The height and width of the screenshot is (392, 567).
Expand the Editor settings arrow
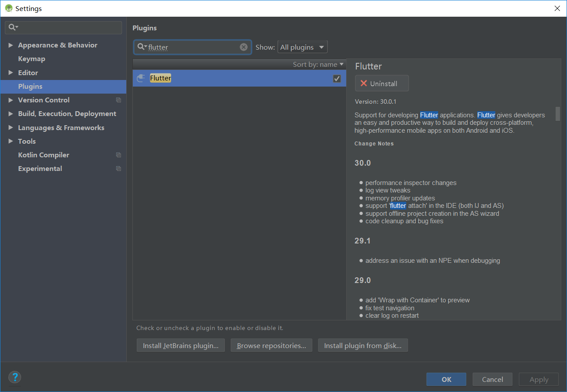coord(11,73)
